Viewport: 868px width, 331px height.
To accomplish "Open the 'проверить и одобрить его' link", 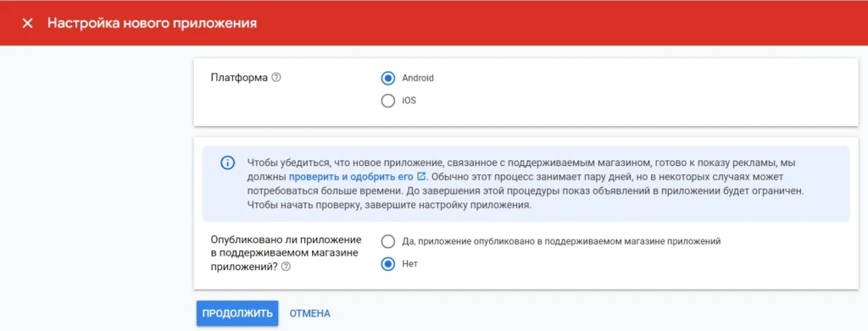I will 351,177.
